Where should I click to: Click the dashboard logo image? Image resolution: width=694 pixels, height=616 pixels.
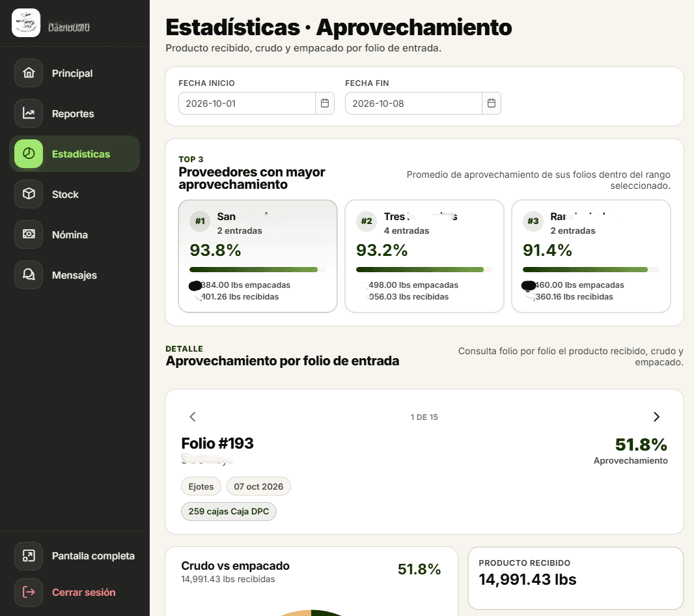pyautogui.click(x=26, y=23)
